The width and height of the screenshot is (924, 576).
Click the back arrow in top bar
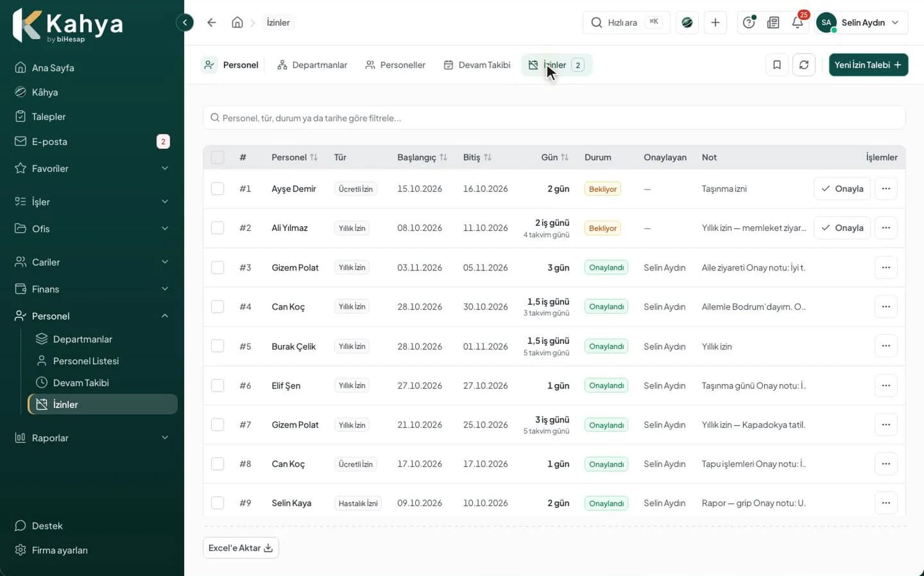(212, 22)
